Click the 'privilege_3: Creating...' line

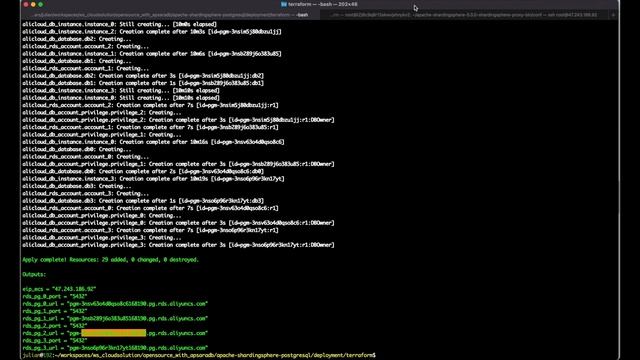click(102, 237)
